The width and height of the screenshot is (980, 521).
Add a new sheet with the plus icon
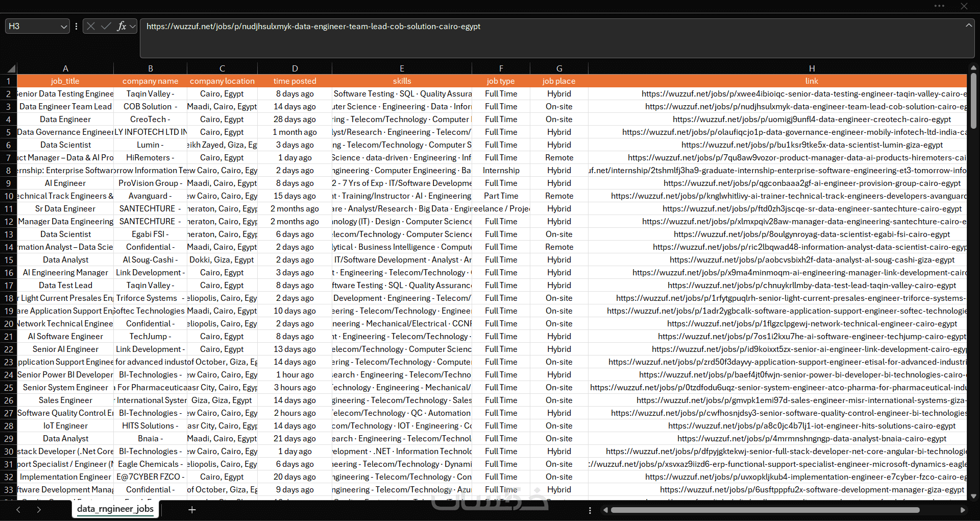[x=192, y=510]
